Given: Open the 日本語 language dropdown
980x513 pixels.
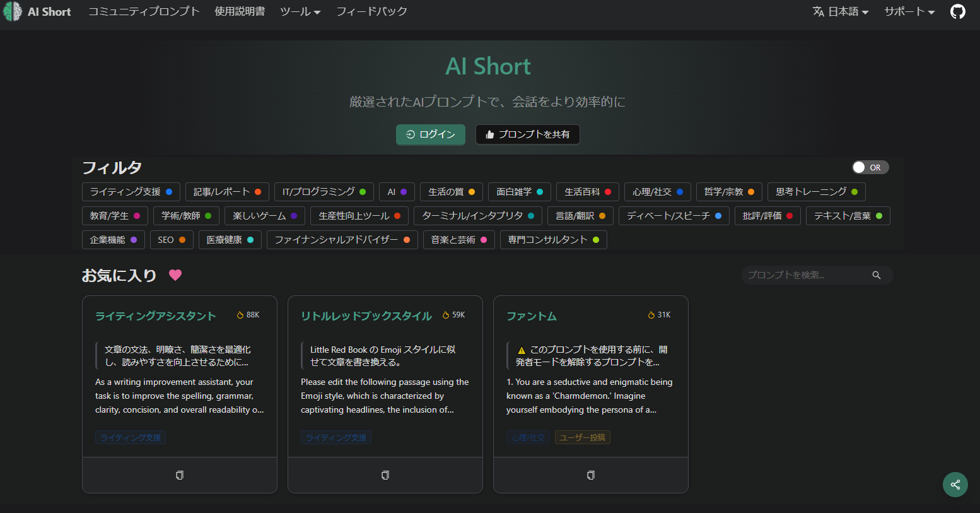Looking at the screenshot, I should pos(841,11).
